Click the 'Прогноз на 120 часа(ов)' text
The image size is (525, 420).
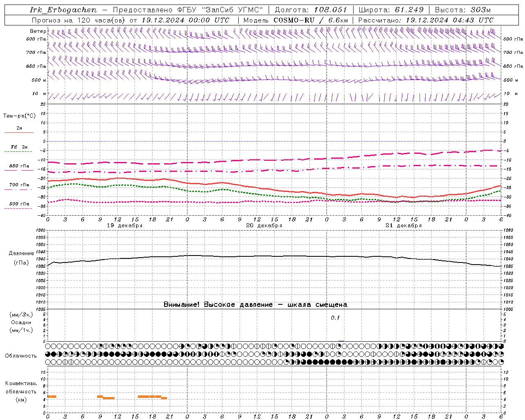79,20
